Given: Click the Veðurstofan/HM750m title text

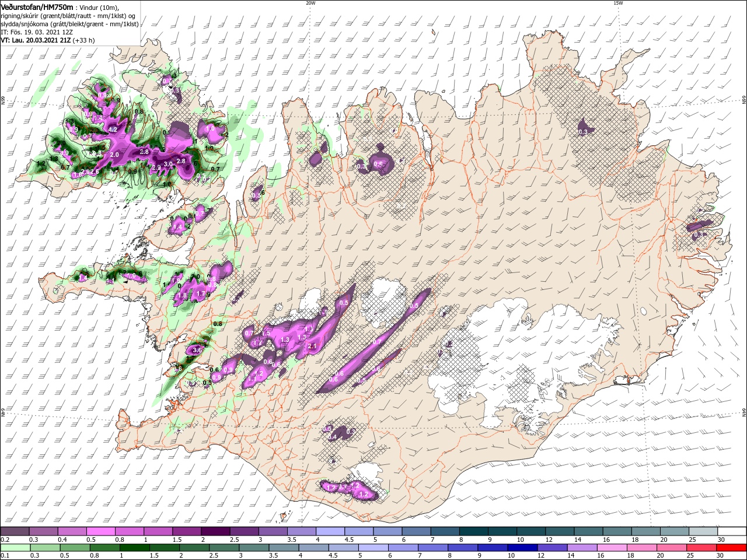Looking at the screenshot, I should click(x=37, y=7).
